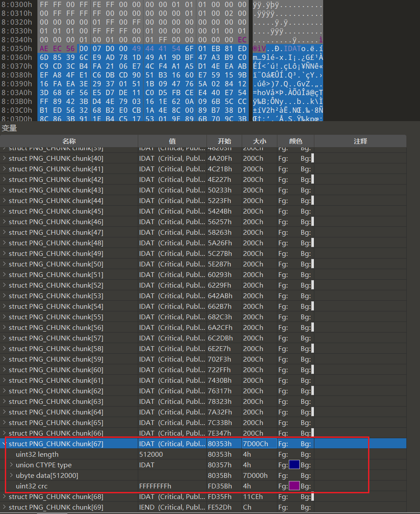Click the 8:03C0h hex address row
Viewport: 420px width, 514px height.
(17, 110)
